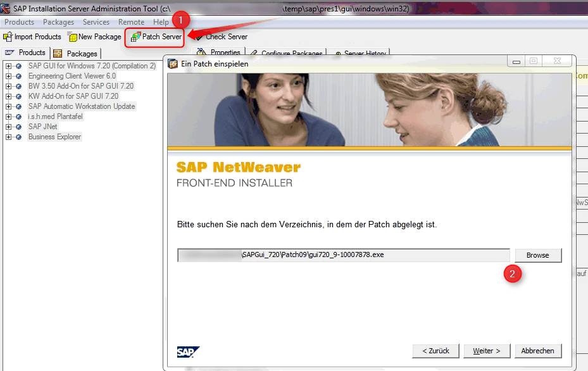Click Abbrechen to cancel the patch
Image resolution: width=588 pixels, height=371 pixels.
pos(538,351)
